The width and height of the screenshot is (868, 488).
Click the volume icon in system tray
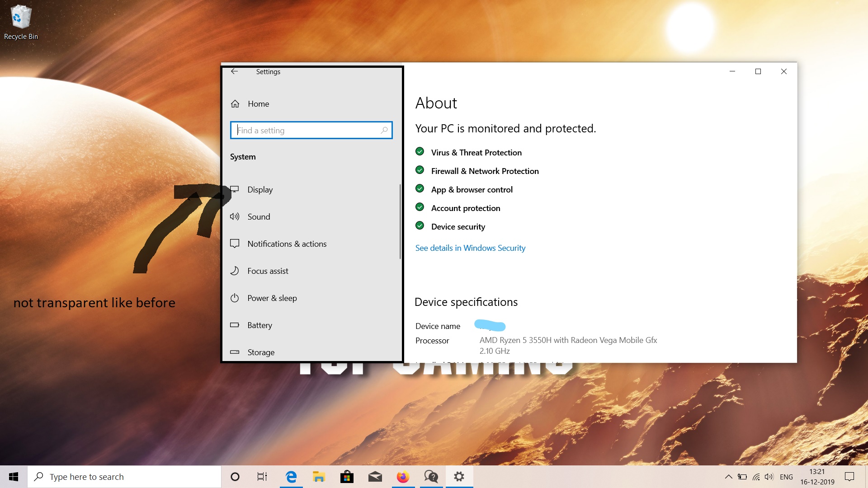[x=769, y=477]
